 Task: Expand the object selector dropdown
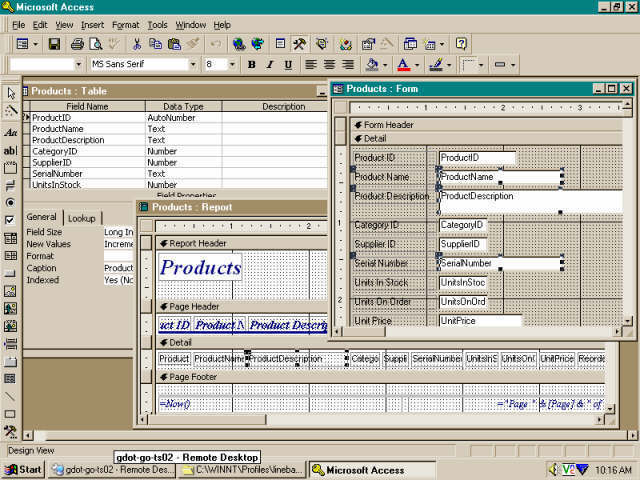point(79,65)
